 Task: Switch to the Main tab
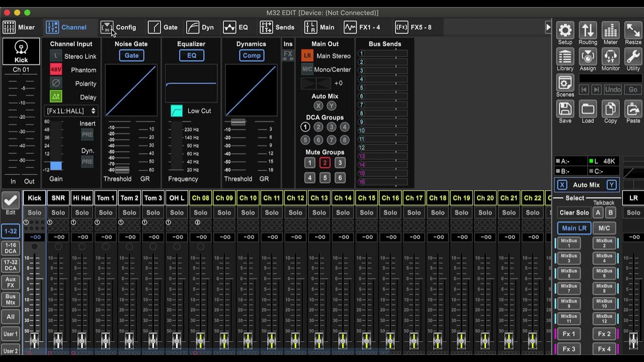(x=319, y=27)
